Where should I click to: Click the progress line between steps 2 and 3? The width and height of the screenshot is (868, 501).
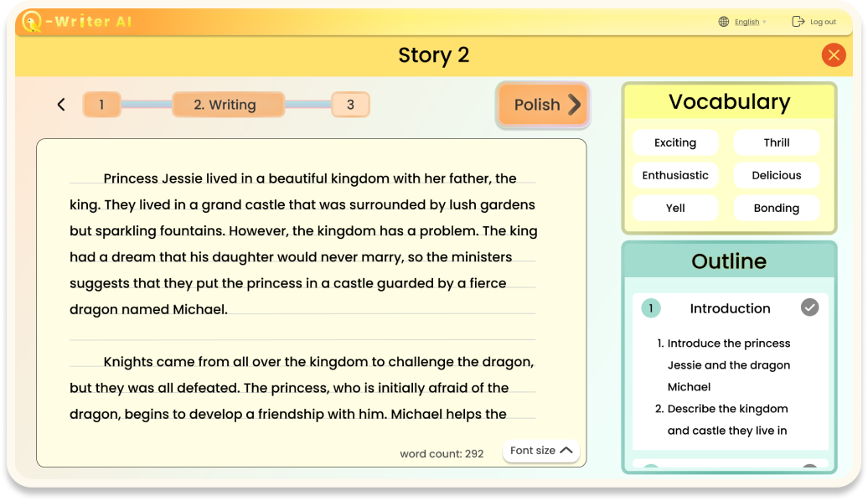tap(307, 105)
